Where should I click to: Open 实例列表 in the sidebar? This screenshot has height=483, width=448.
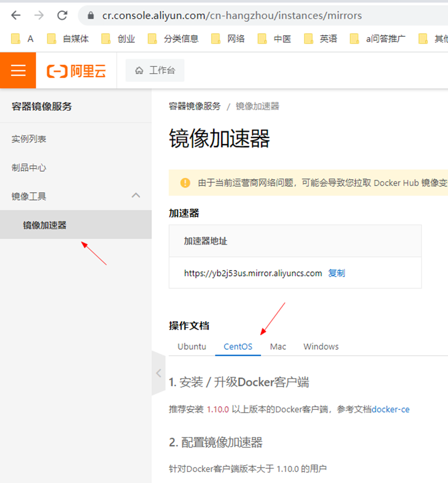click(x=29, y=139)
